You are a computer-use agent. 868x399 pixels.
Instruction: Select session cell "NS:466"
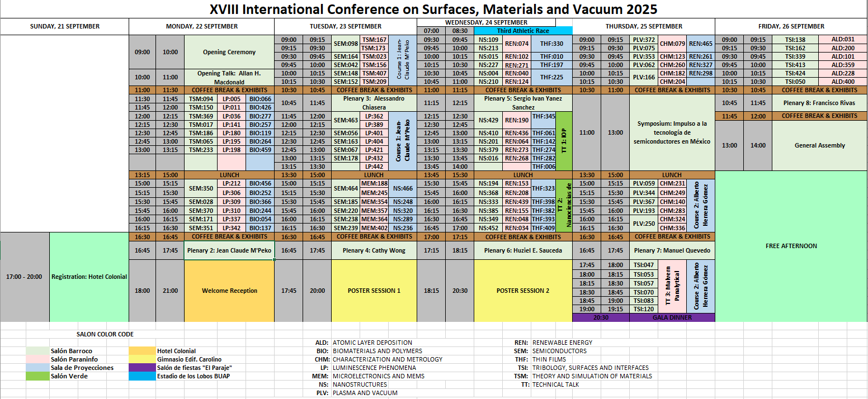point(403,188)
